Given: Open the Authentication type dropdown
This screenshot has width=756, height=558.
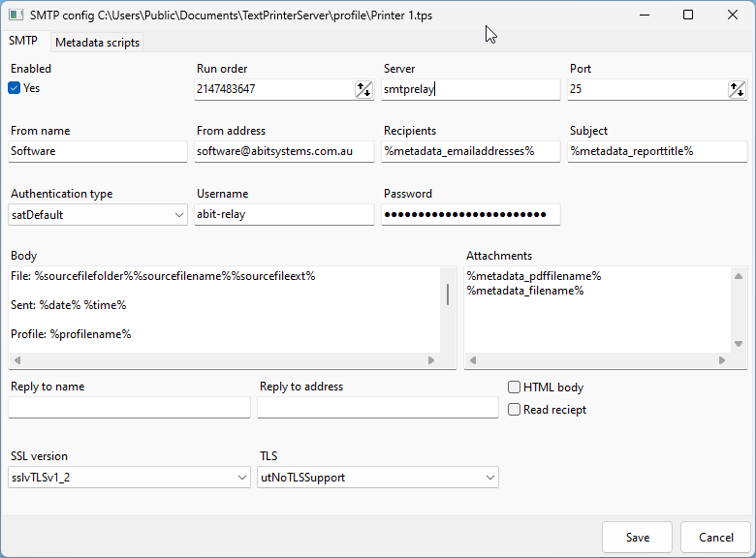Looking at the screenshot, I should coord(97,214).
